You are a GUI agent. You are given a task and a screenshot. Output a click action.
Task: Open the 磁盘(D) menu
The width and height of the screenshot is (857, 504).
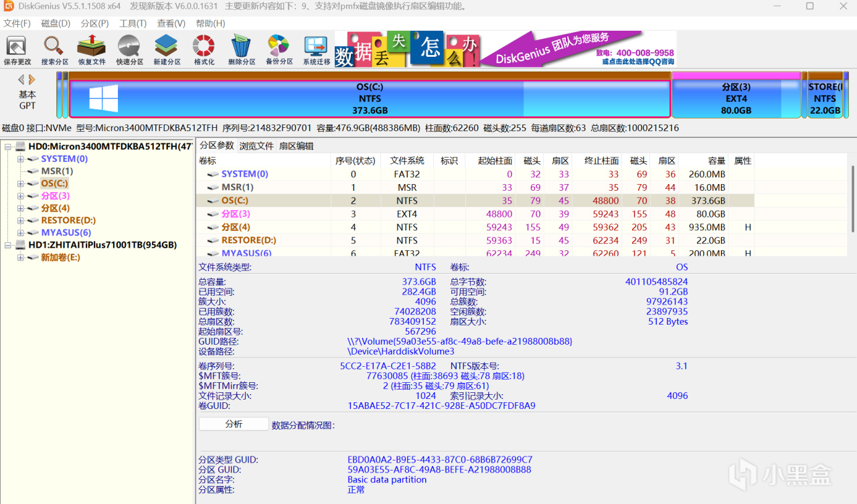coord(56,23)
